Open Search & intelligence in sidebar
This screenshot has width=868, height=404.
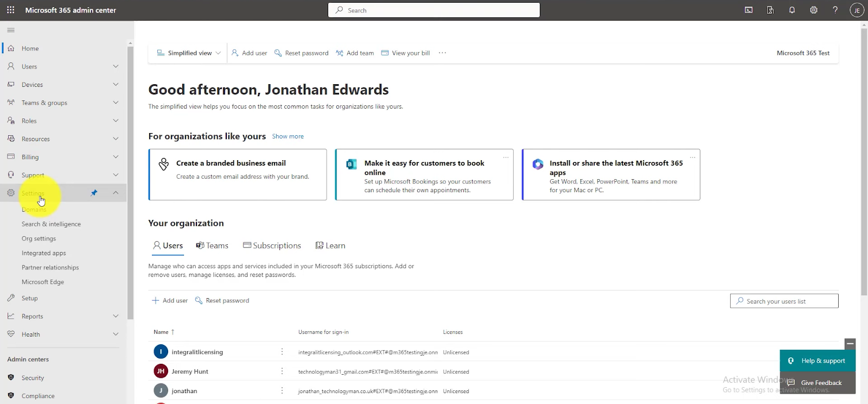(x=51, y=224)
